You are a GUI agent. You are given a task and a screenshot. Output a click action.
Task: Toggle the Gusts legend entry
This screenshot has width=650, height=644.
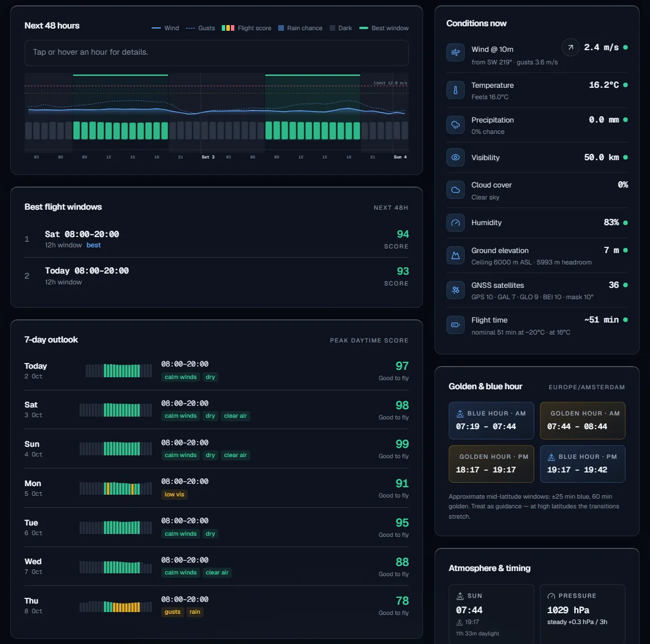pos(200,28)
